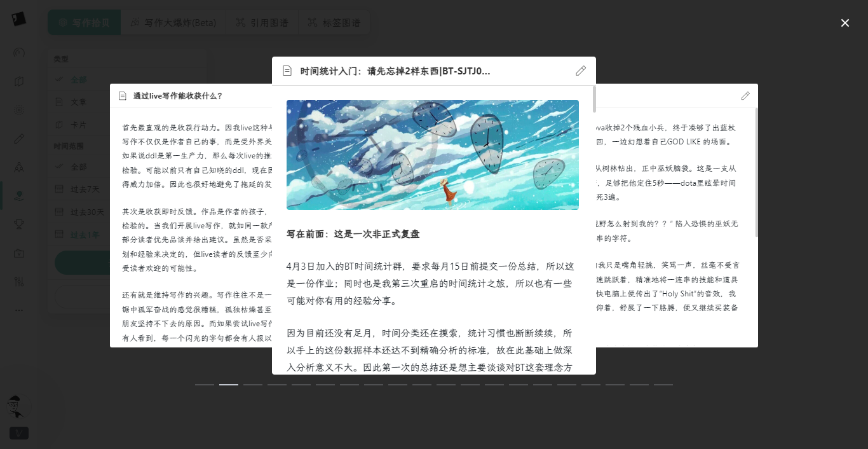
Task: Open the card title 时间统计入门：请先忘掉2样东西
Action: point(395,71)
